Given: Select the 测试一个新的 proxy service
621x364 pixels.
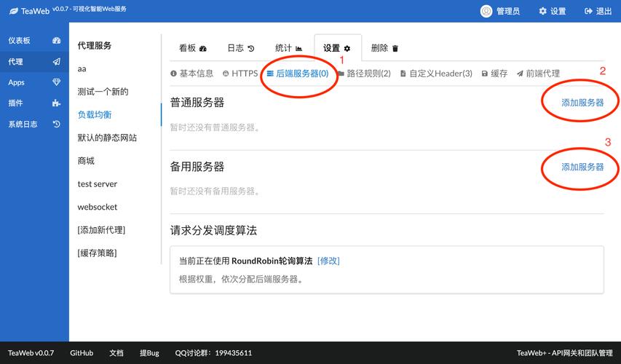Looking at the screenshot, I should point(103,92).
